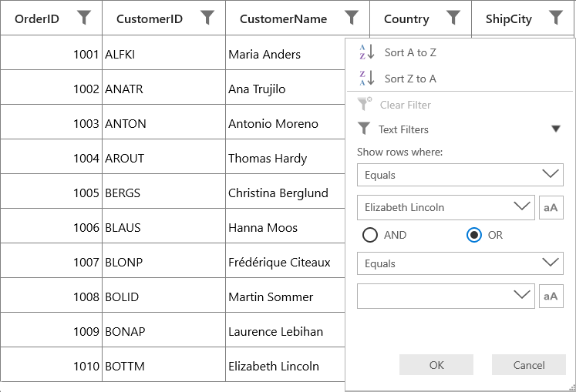Choose Sort A to Z menu entry
The height and width of the screenshot is (392, 576).
(460, 52)
